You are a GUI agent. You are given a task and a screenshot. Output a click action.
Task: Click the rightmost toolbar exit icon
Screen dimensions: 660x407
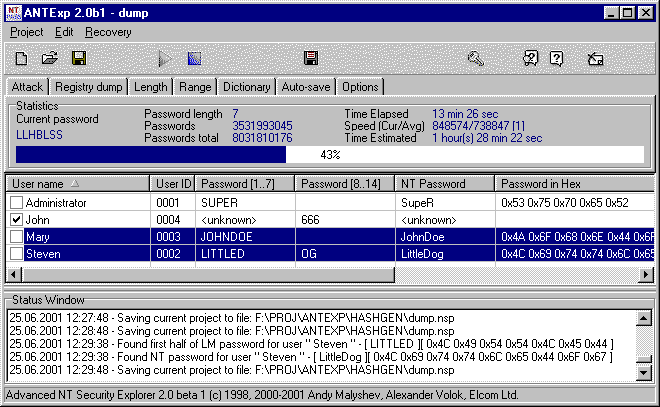click(x=595, y=59)
